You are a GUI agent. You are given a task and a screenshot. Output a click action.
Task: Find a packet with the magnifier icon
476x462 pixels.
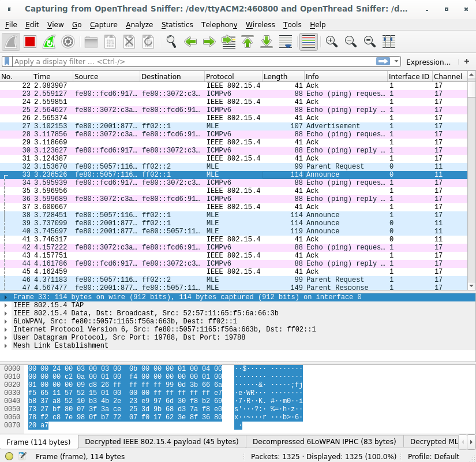(x=171, y=42)
